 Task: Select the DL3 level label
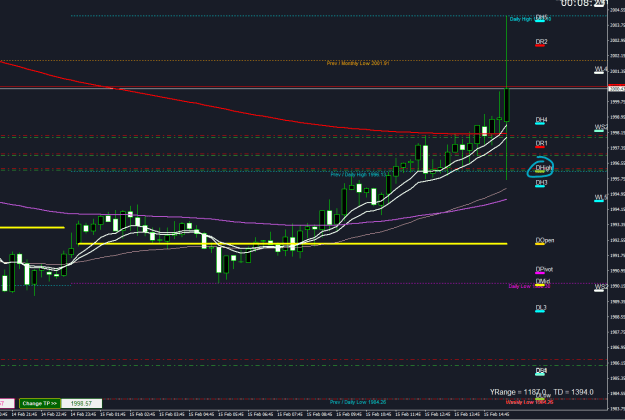pyautogui.click(x=541, y=308)
